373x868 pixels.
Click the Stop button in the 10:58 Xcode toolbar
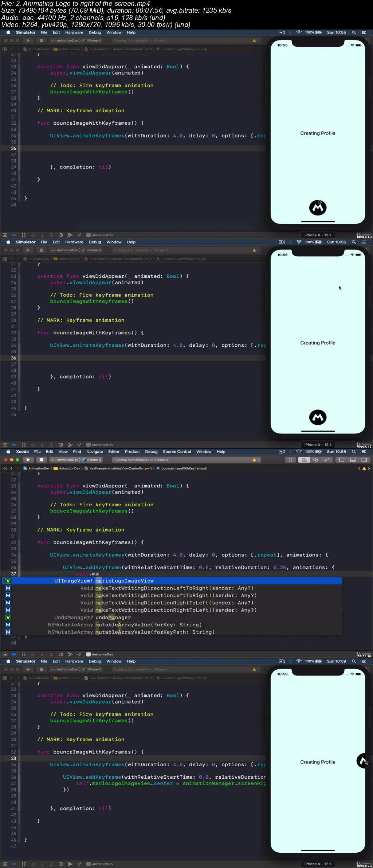point(41,460)
